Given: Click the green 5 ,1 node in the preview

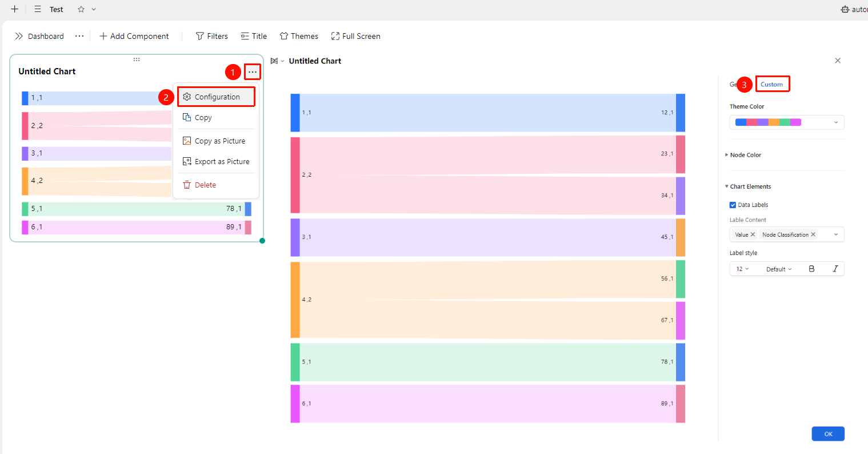Looking at the screenshot, I should [295, 362].
